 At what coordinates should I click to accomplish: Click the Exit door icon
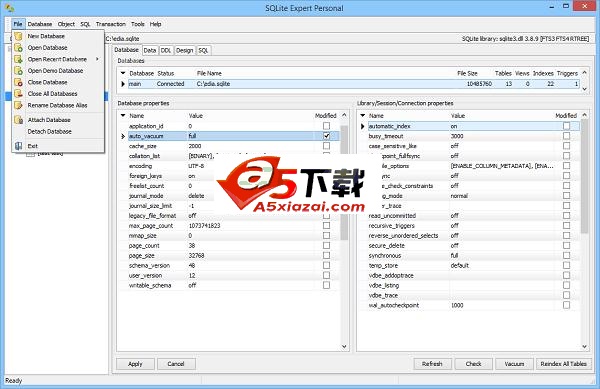(18, 146)
